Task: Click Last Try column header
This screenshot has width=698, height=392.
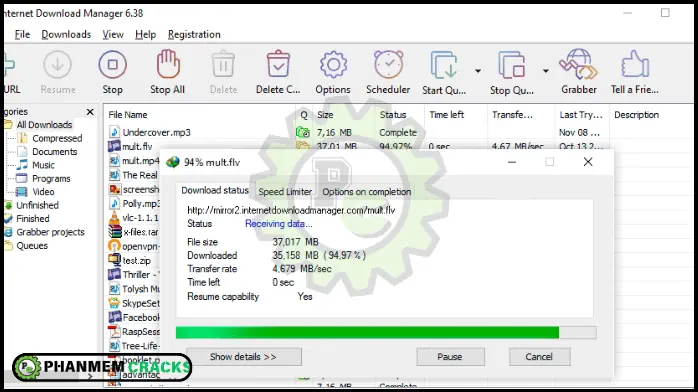Action: tap(582, 115)
